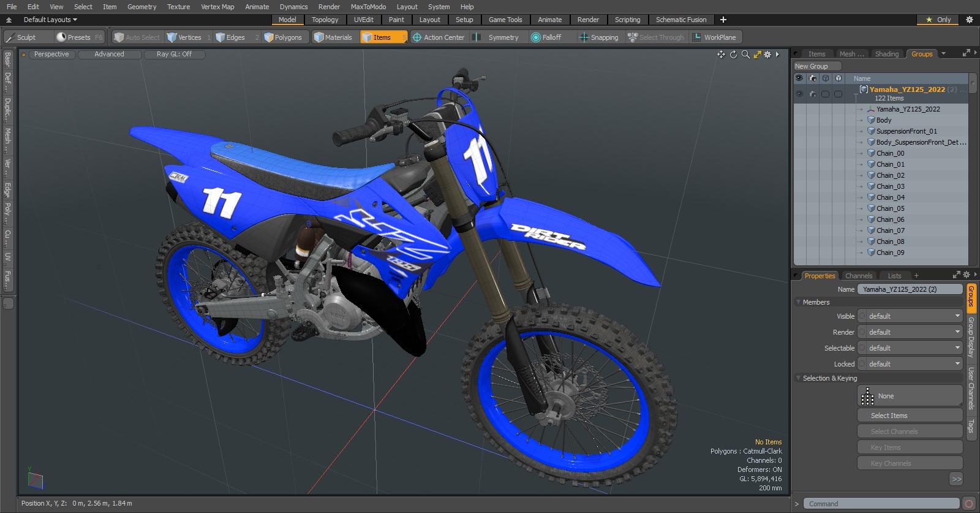Open the Group Display vertical tab

971,337
